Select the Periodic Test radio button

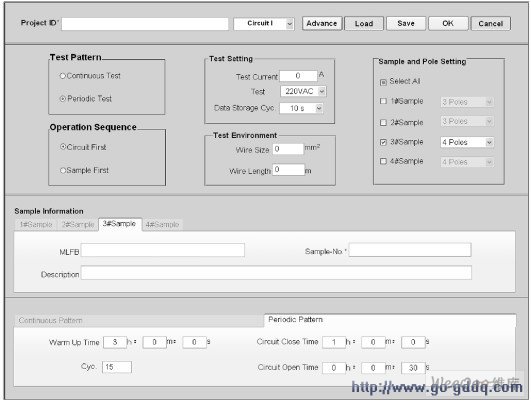62,99
